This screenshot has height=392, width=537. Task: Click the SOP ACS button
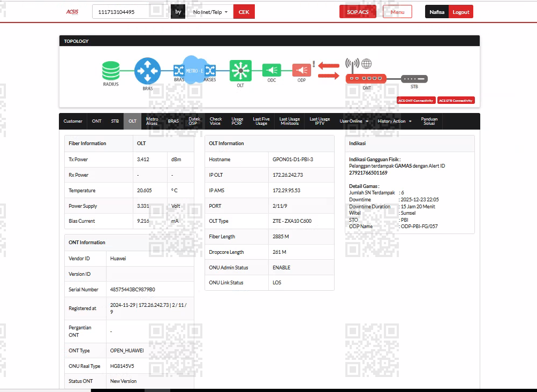[x=358, y=12]
